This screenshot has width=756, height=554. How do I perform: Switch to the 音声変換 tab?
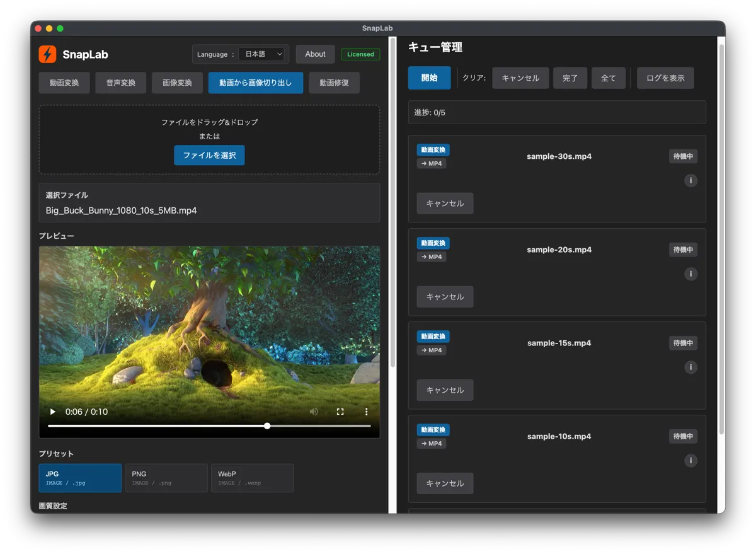tap(120, 83)
